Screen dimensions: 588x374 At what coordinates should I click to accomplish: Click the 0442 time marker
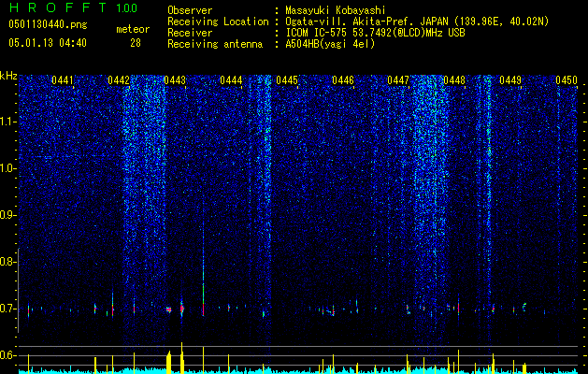119,80
